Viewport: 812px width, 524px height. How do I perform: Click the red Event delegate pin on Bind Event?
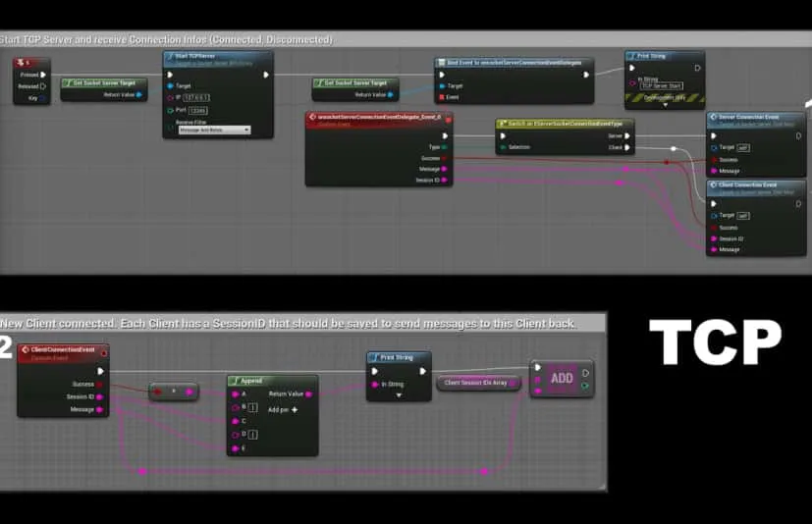[x=442, y=97]
